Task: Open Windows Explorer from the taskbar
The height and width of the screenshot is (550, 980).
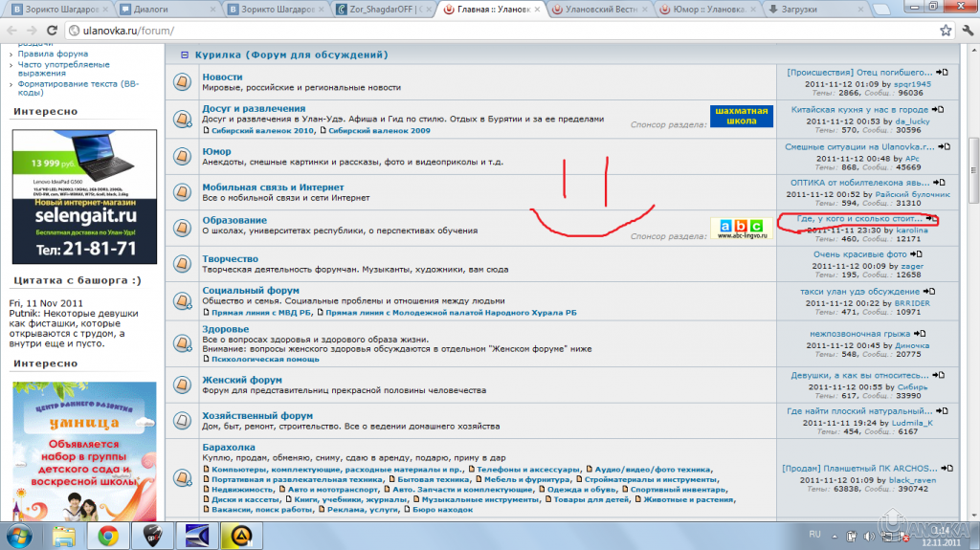Action: pos(64,537)
